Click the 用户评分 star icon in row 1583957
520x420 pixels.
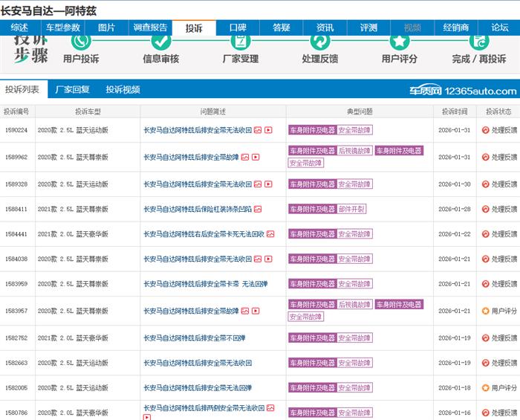click(x=485, y=311)
